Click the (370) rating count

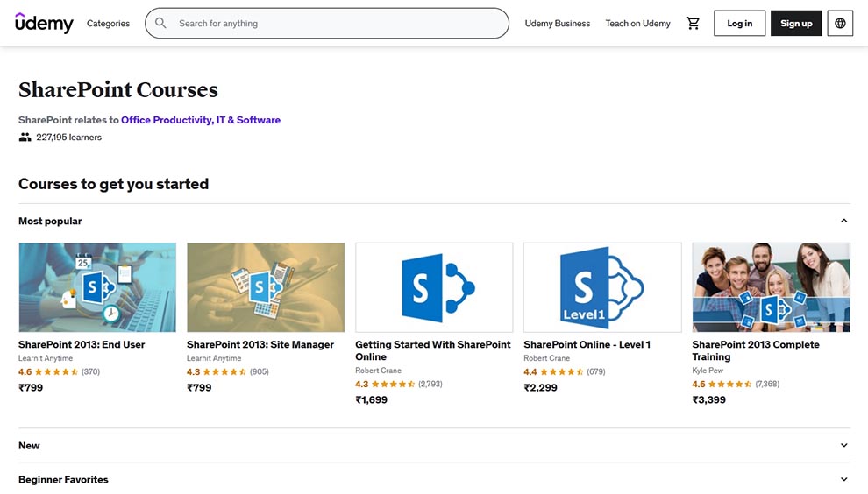[91, 371]
